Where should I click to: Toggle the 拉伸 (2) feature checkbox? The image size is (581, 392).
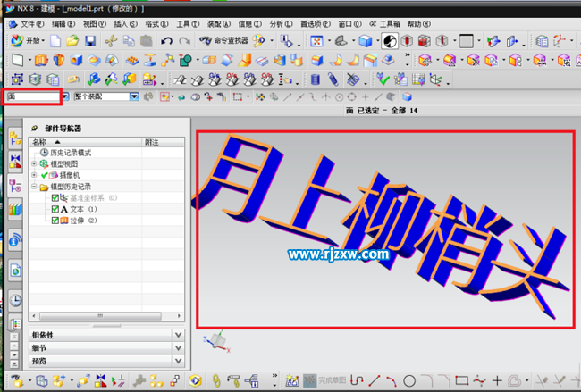55,221
